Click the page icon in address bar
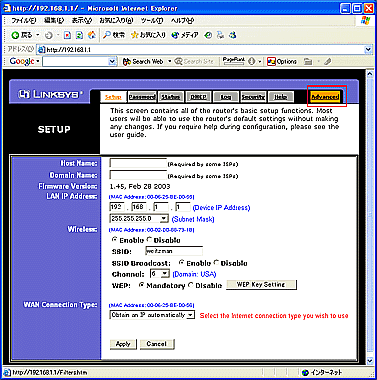 41,50
